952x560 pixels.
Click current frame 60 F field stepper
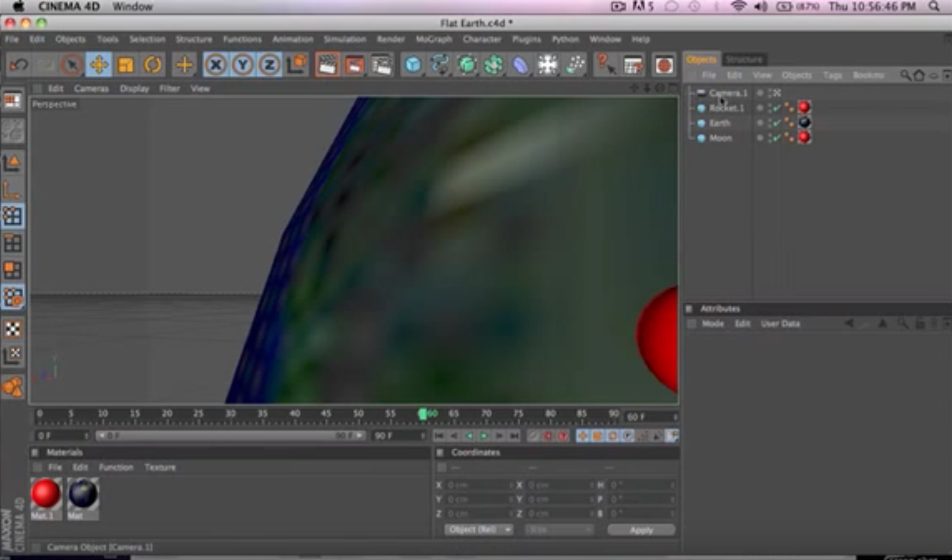pyautogui.click(x=675, y=416)
